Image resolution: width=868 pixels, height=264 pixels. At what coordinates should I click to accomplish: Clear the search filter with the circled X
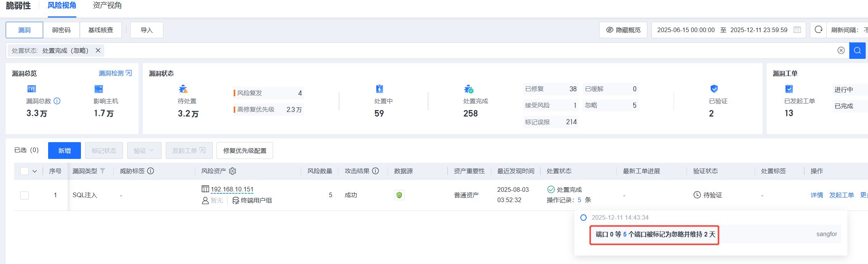841,50
